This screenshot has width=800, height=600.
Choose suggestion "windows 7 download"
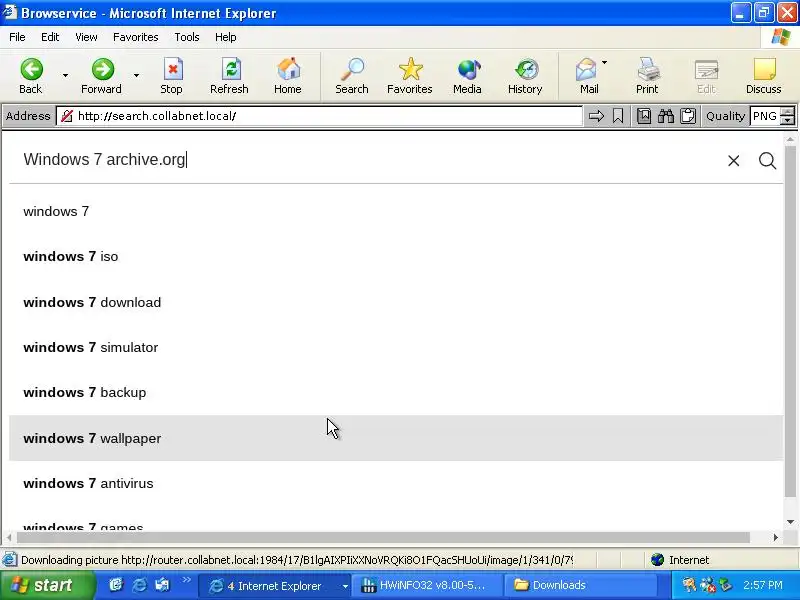pos(396,302)
